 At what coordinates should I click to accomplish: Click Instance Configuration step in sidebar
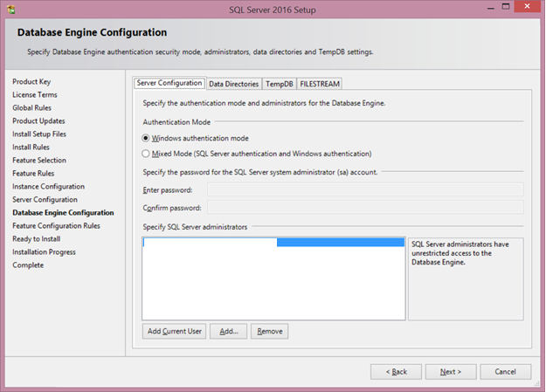tap(48, 187)
